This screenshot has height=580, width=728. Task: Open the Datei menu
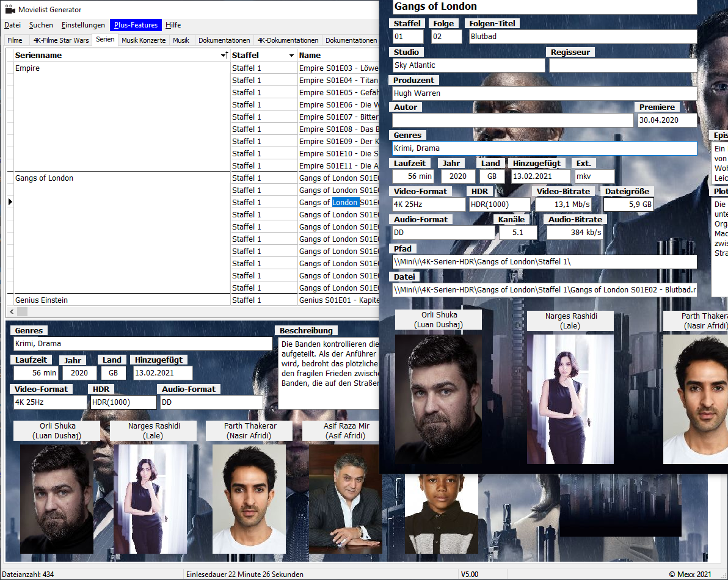[x=13, y=25]
